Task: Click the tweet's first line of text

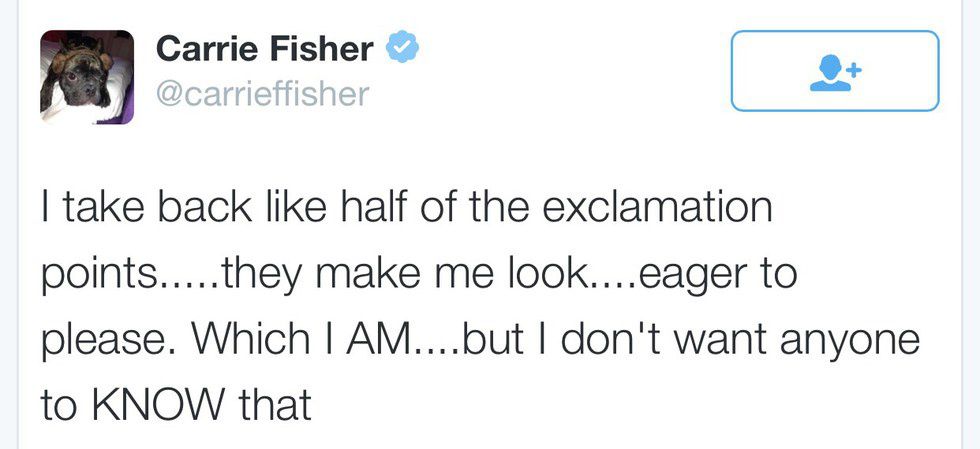Action: [407, 209]
